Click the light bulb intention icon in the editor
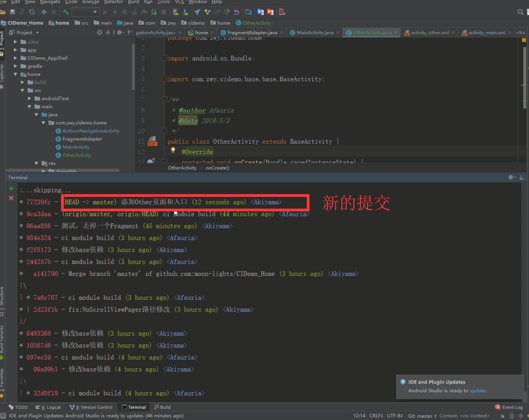The height and width of the screenshot is (420, 529). (173, 150)
